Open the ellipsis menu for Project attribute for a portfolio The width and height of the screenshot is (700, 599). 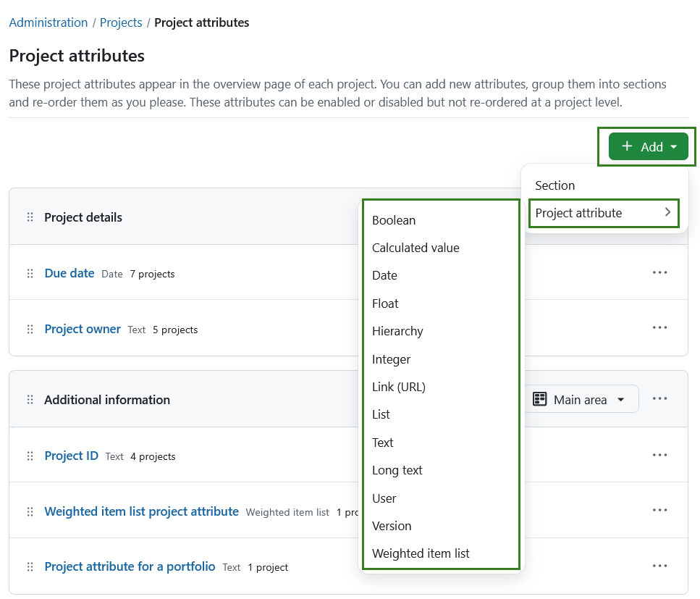coord(659,566)
